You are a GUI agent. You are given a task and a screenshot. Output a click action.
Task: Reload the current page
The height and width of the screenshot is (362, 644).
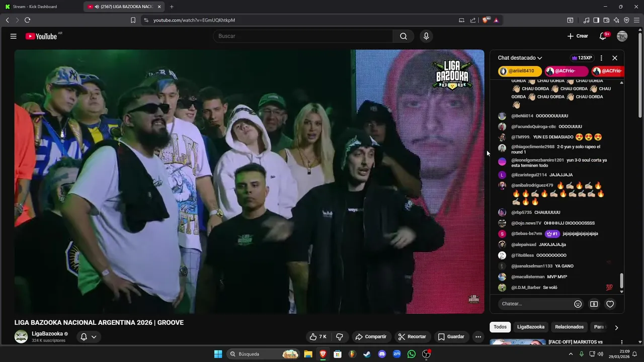tap(27, 20)
